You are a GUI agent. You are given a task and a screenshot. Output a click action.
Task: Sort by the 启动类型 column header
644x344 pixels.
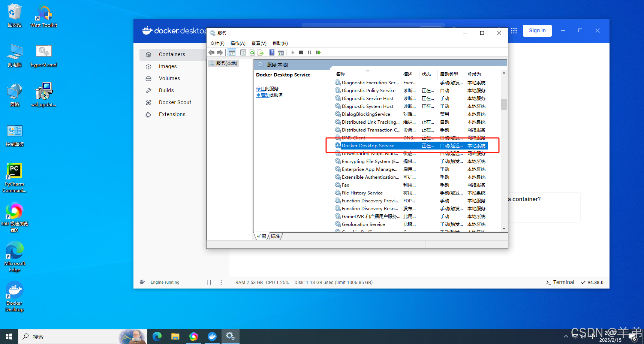pos(451,74)
